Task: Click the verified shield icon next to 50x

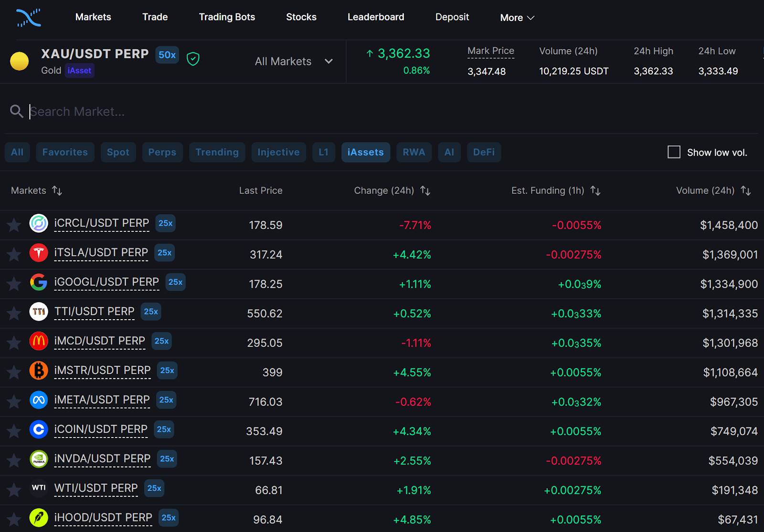Action: point(193,58)
